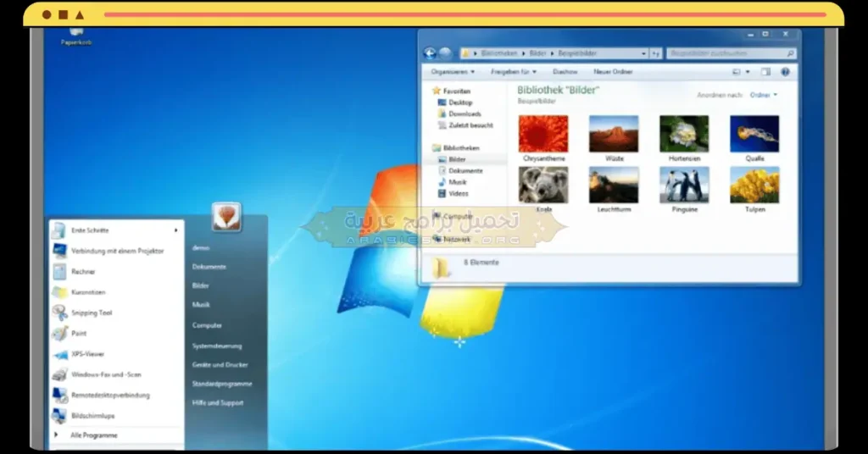This screenshot has height=454, width=868.
Task: Expand the Freigeben für dropdown
Action: (x=513, y=72)
